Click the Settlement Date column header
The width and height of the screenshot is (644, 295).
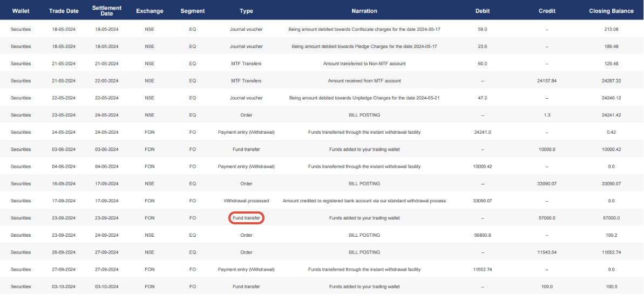107,11
